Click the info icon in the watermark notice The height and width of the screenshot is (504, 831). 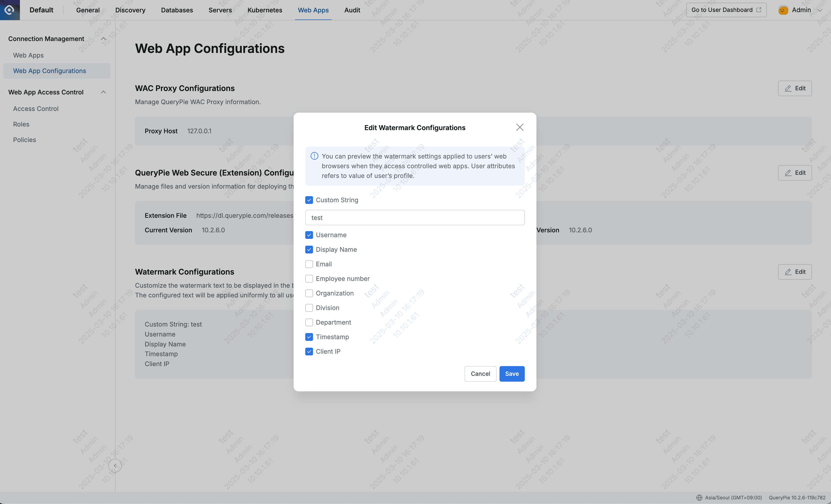[314, 156]
